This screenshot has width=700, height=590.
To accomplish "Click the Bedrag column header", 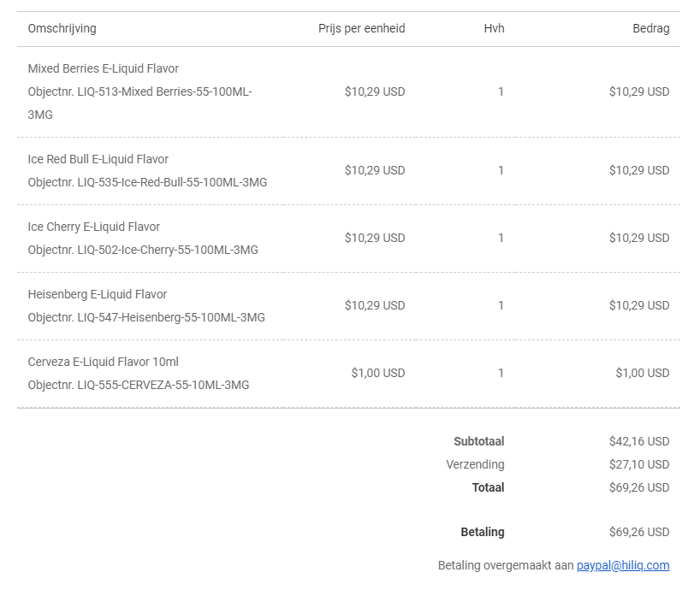I will (650, 28).
